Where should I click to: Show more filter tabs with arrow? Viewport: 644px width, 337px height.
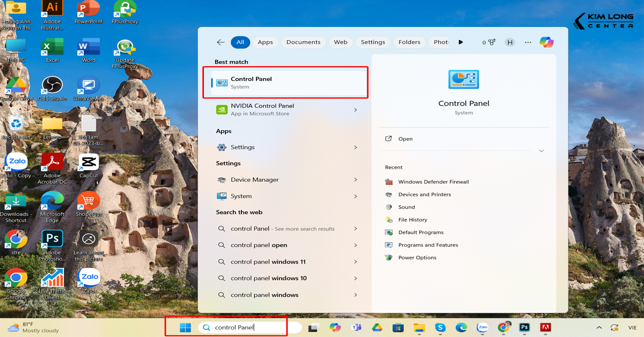(x=460, y=42)
